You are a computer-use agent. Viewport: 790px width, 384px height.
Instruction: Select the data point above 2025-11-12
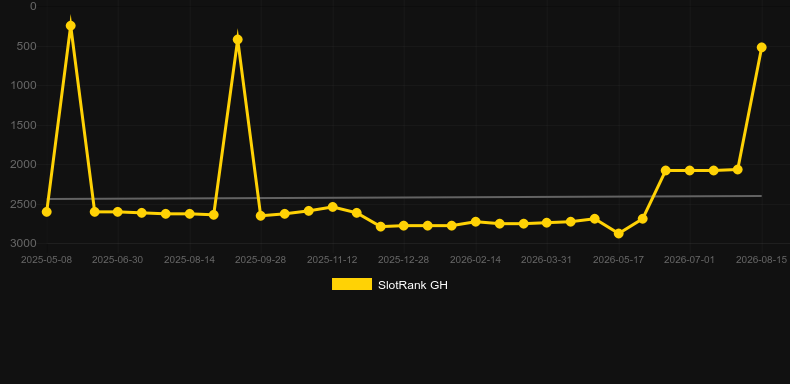click(333, 207)
